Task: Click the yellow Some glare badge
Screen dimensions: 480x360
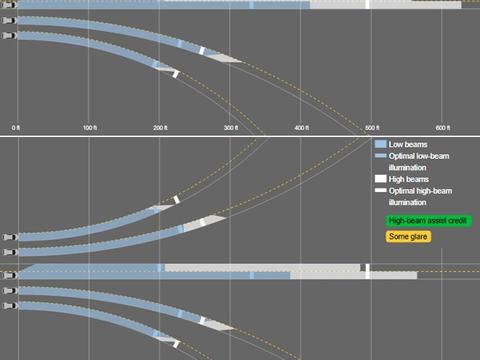Action: (408, 237)
